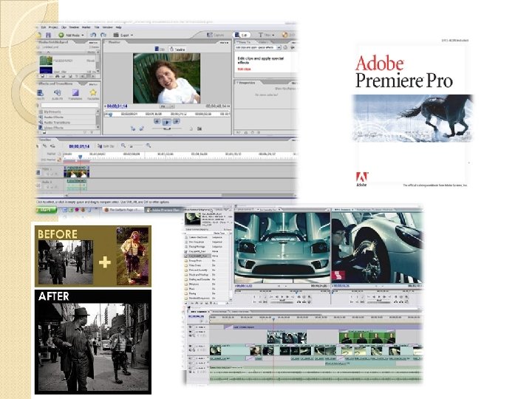Click the DVD Marker icon
Screen dimensions: 532x399
pos(59,160)
